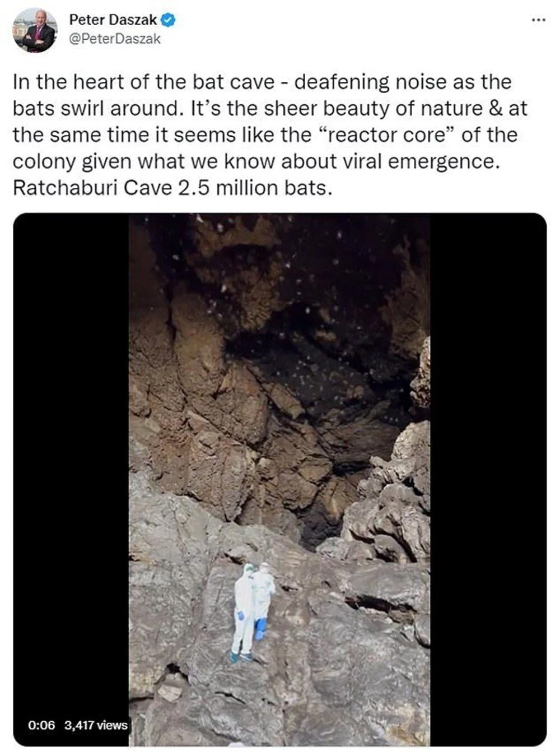Click the display name Peter Daszak

pyautogui.click(x=113, y=20)
